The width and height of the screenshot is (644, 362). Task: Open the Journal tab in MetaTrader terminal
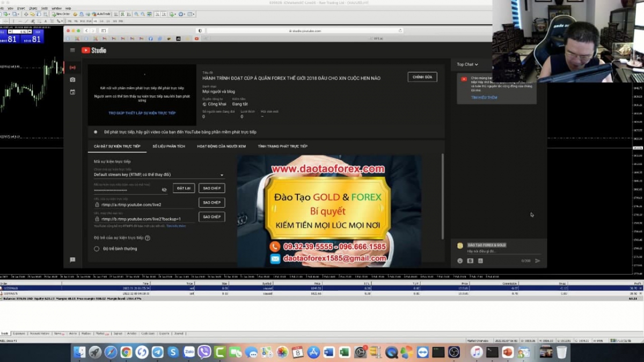click(x=179, y=334)
